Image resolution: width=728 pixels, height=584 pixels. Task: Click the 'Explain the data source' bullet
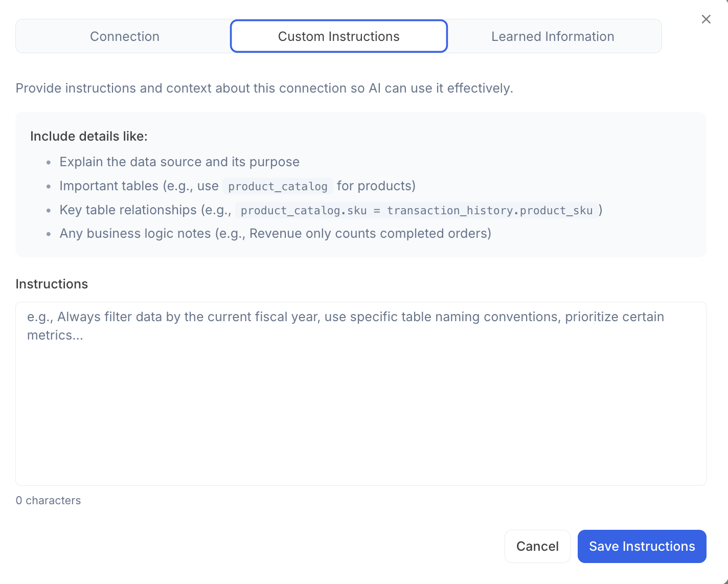click(x=179, y=162)
